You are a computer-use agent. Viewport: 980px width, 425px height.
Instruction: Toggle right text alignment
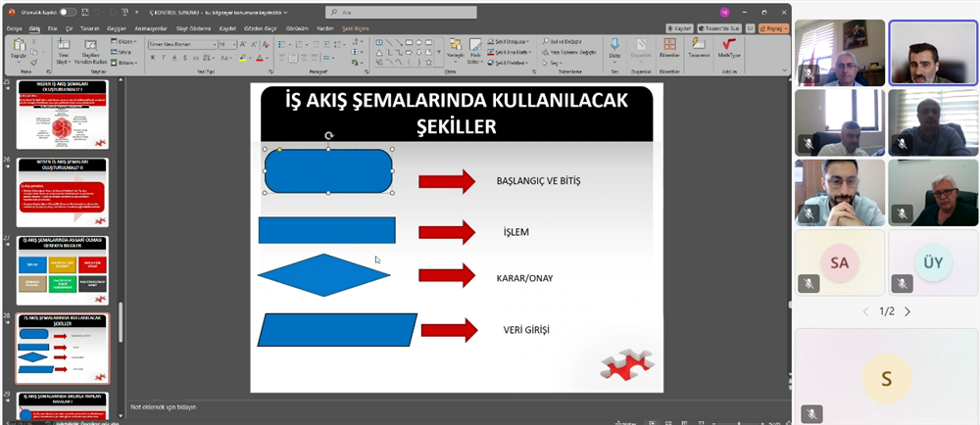coord(304,58)
